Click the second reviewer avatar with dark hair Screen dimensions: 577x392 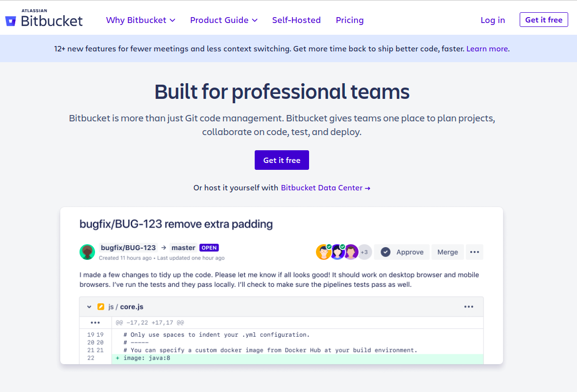click(337, 252)
